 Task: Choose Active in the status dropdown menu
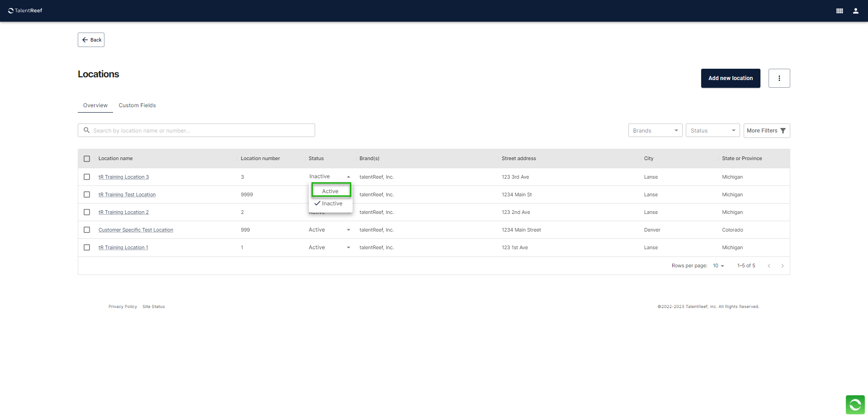click(x=330, y=191)
